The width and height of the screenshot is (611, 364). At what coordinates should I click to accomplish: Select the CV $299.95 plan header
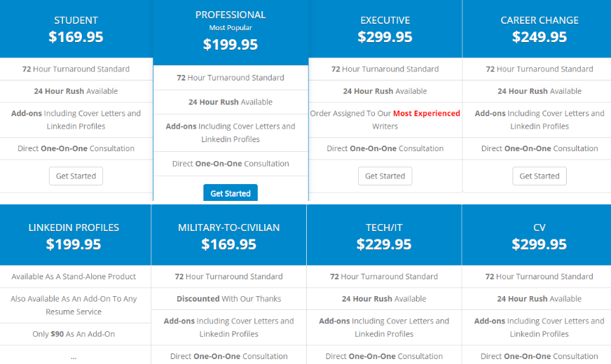(x=539, y=236)
